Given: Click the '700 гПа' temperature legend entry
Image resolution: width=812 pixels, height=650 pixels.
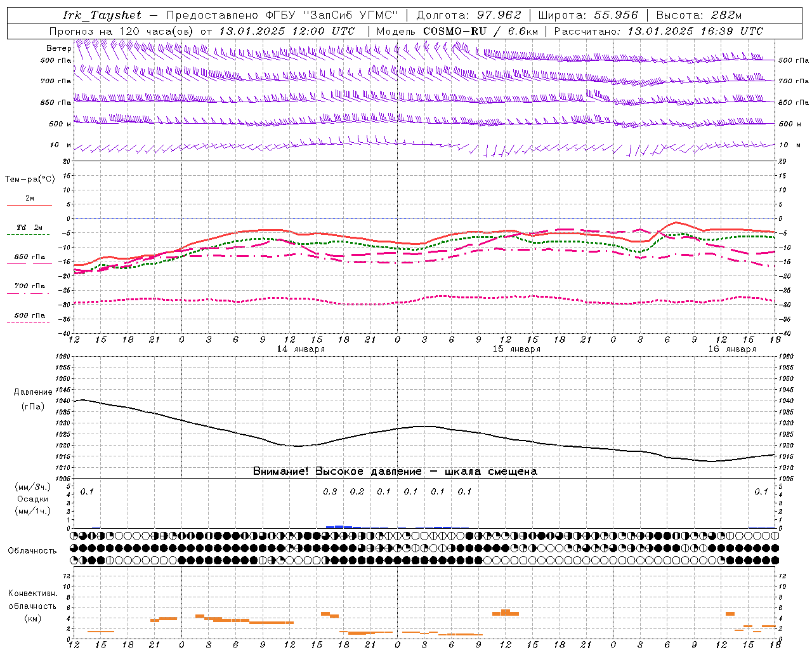Looking at the screenshot, I should click(x=29, y=286).
